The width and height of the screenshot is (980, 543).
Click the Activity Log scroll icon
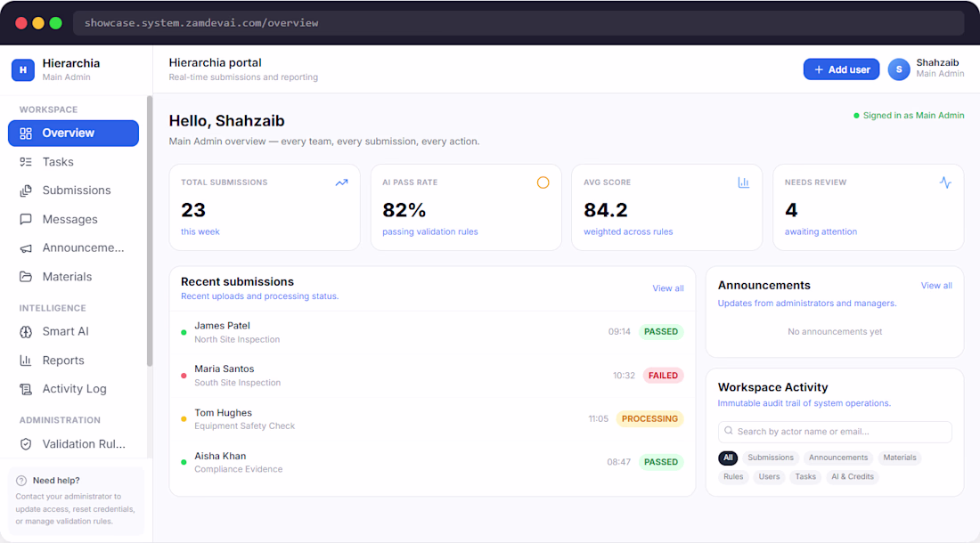[x=26, y=389]
